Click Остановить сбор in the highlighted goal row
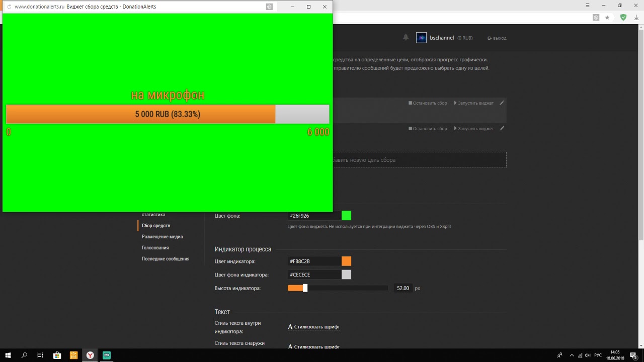The image size is (644, 362). click(x=428, y=103)
